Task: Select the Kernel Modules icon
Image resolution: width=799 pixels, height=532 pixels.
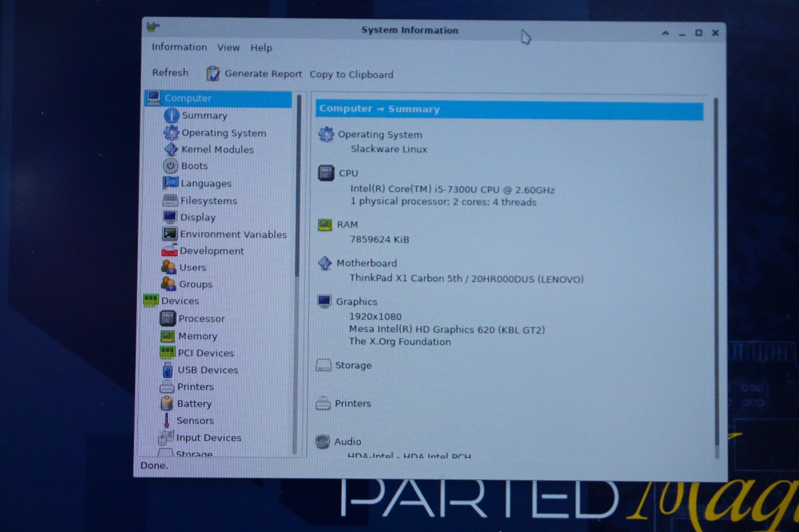Action: click(x=171, y=149)
